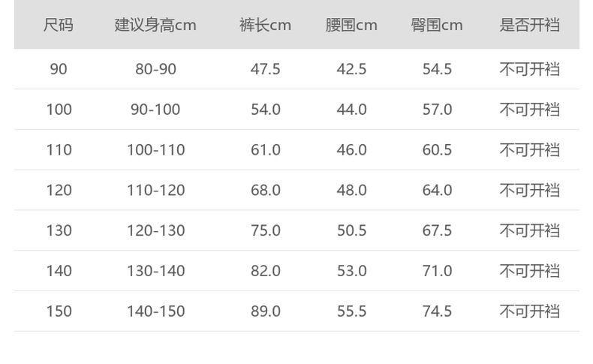Click the 74.5 hip value
The width and height of the screenshot is (593, 364).
[x=437, y=311]
